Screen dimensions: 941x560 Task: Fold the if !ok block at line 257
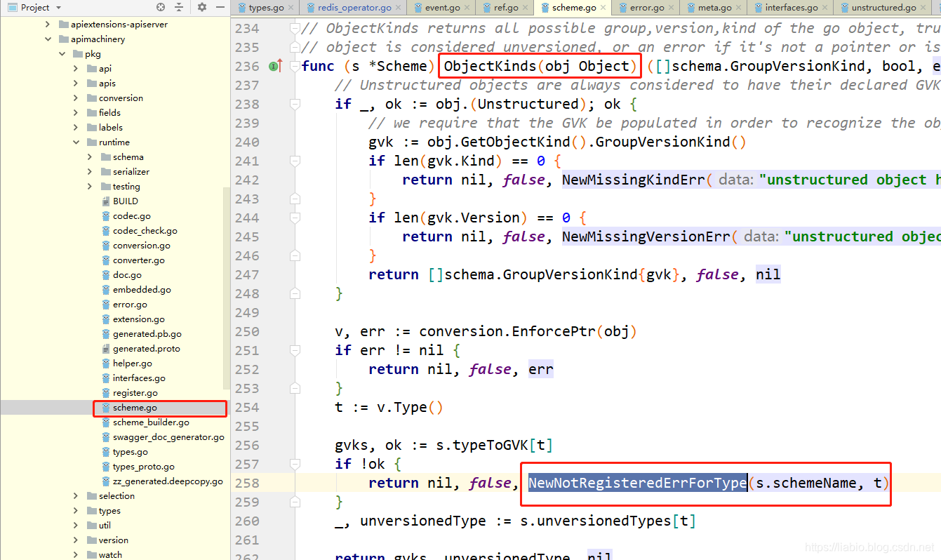pos(295,464)
